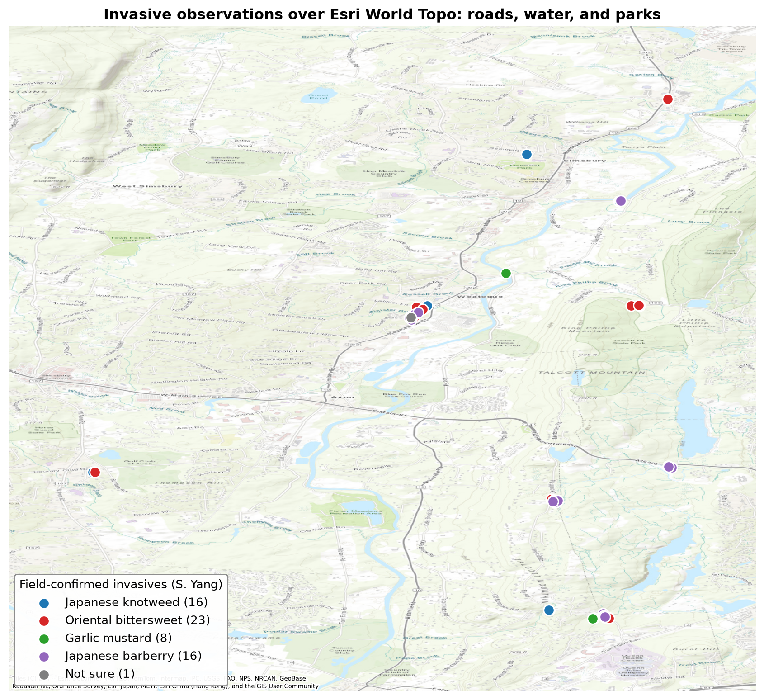Select the 'Not sure (1)' legend label

(100, 674)
